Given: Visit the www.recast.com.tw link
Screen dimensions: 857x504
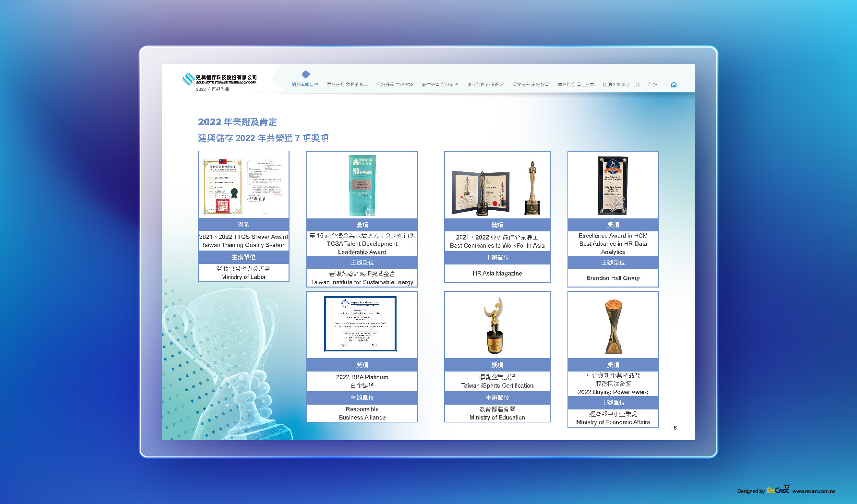Looking at the screenshot, I should click(x=814, y=491).
